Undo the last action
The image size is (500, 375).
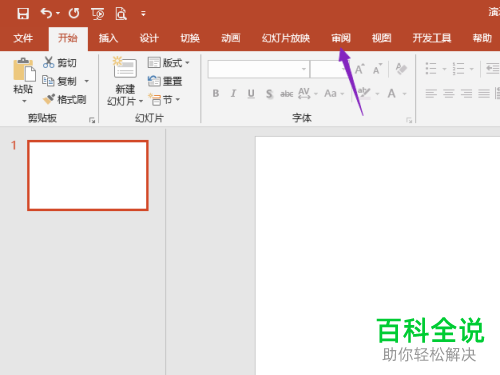pos(46,13)
